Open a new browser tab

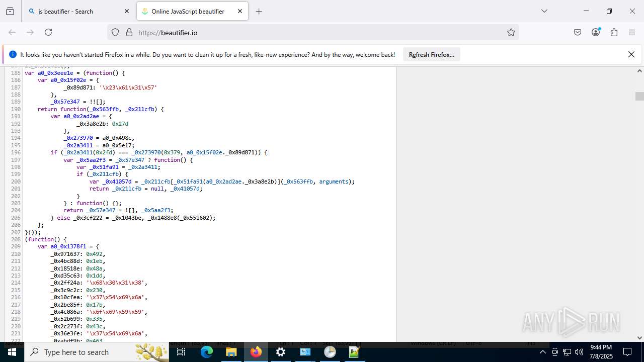259,11
